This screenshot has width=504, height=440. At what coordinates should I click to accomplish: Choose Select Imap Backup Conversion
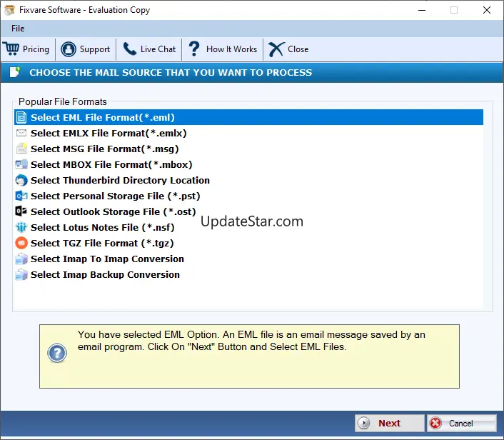coord(248,275)
